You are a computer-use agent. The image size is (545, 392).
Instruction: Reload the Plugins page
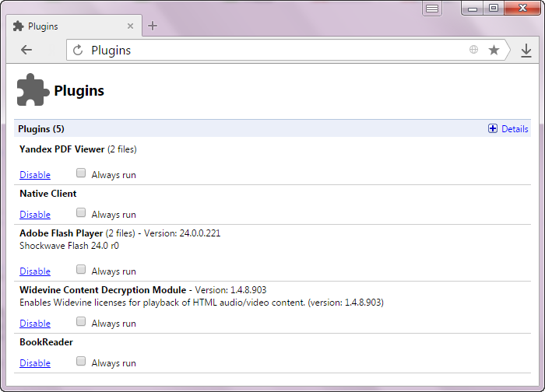point(78,51)
